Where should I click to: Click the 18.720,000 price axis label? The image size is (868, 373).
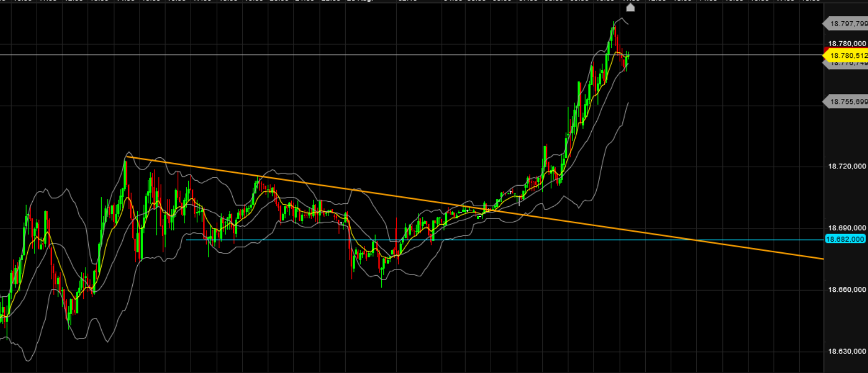(x=847, y=166)
